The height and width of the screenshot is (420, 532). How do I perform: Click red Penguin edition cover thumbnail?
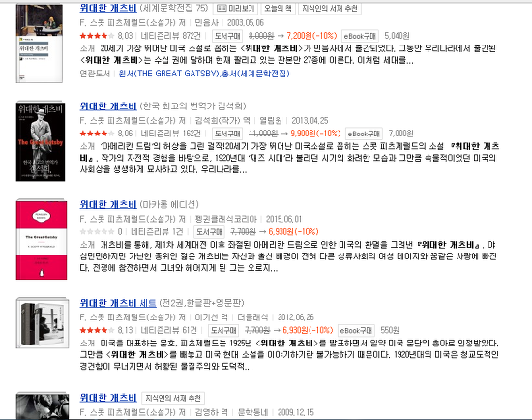pyautogui.click(x=42, y=240)
